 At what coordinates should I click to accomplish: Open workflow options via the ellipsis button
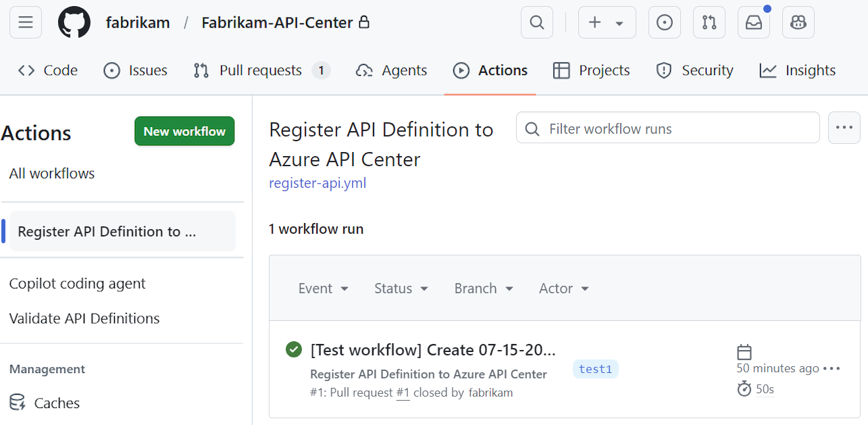[844, 128]
